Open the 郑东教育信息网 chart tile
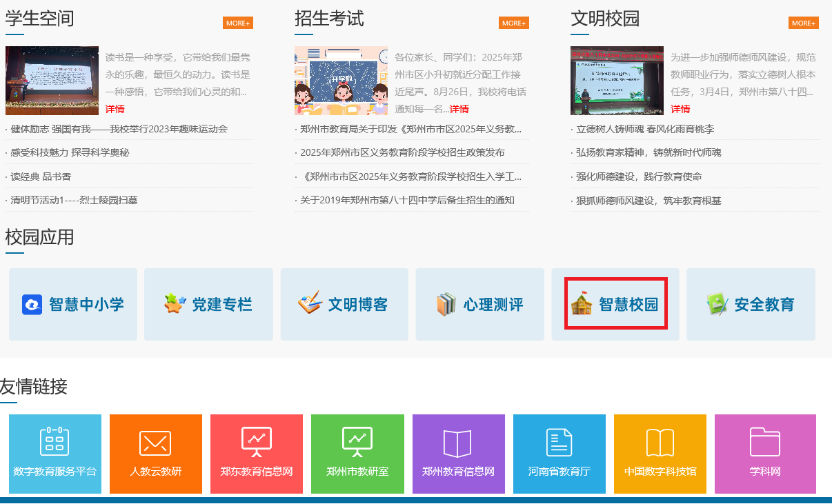The width and height of the screenshot is (832, 504). coord(256,443)
